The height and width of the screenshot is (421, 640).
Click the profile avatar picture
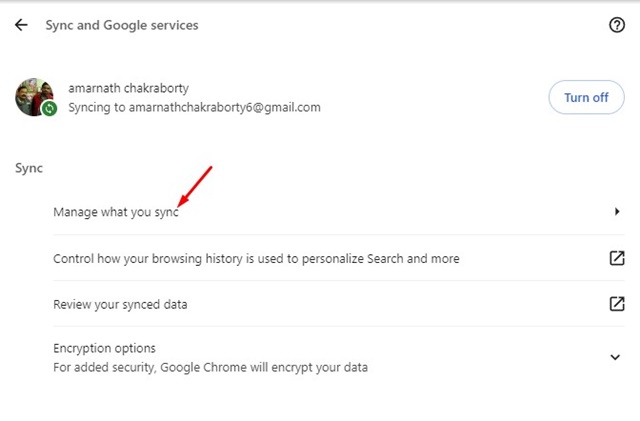click(x=34, y=96)
